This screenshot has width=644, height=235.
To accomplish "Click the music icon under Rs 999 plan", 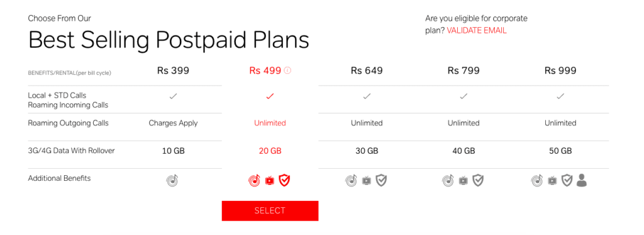I will click(537, 180).
